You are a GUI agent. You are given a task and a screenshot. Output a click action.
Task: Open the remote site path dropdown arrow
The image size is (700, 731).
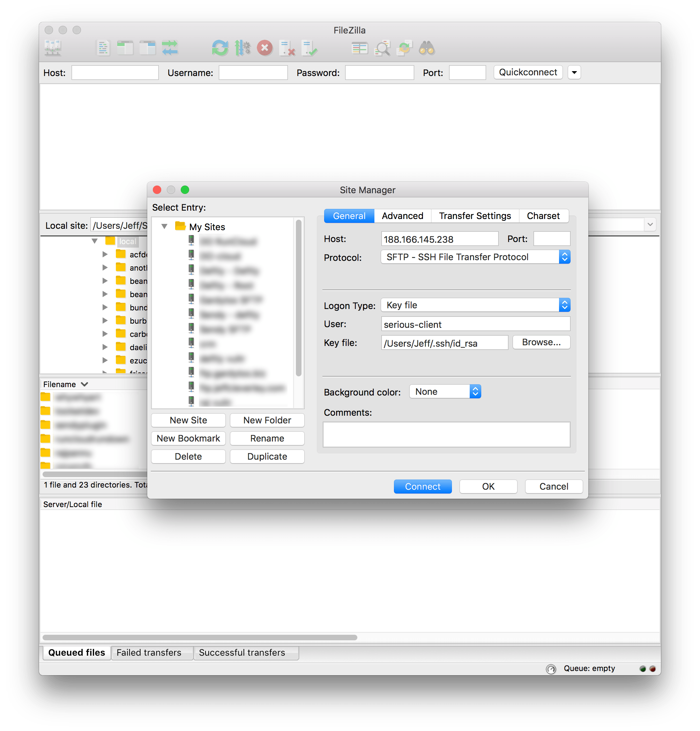(650, 225)
